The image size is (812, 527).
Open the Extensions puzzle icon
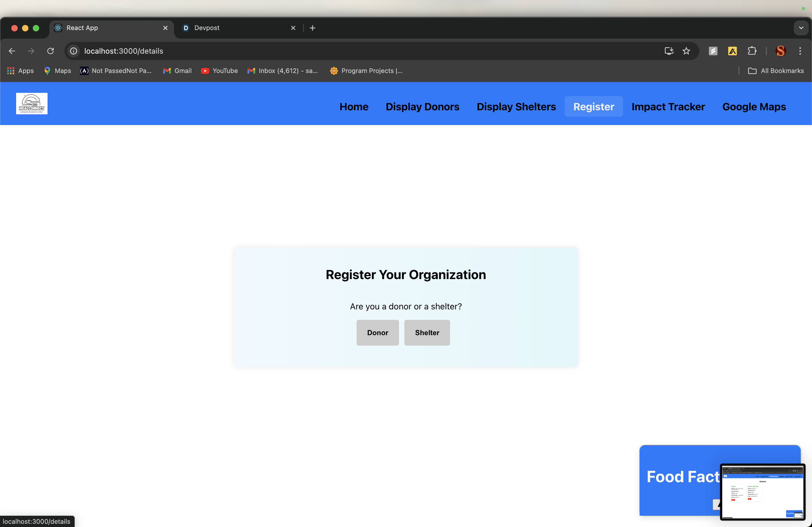click(x=752, y=51)
